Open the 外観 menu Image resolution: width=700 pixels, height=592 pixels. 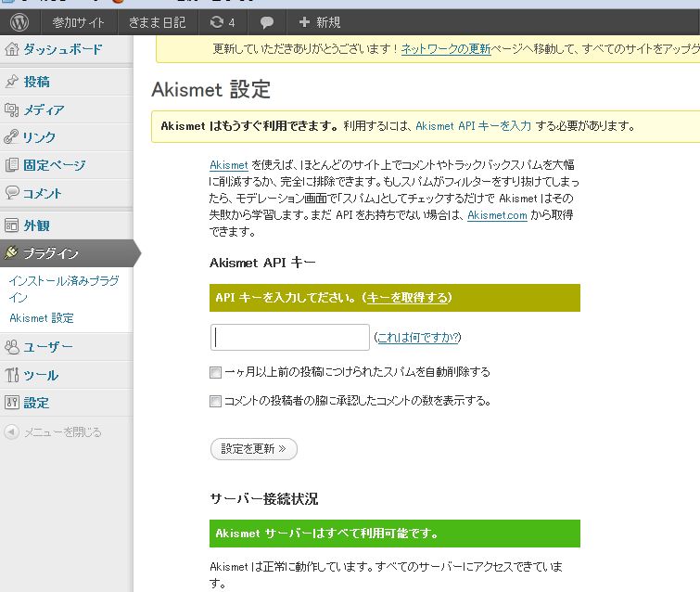coord(36,225)
